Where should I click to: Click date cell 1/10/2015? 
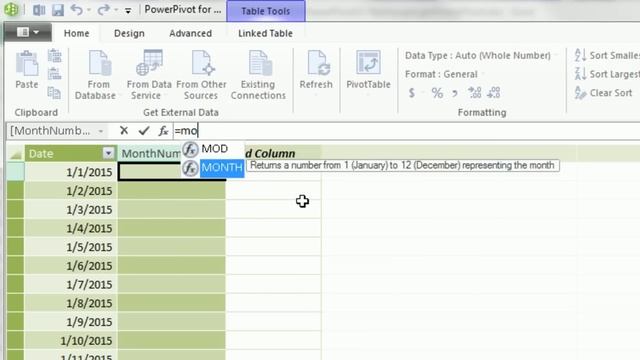71,341
